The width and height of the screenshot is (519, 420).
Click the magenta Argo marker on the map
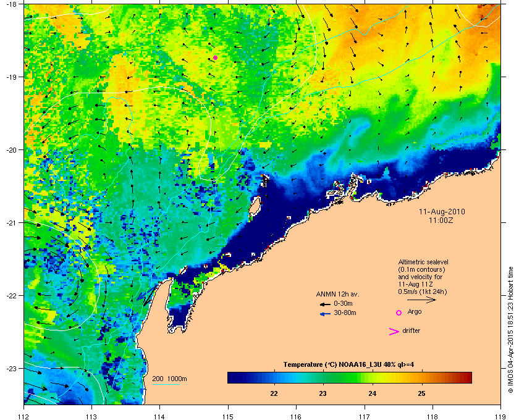pyautogui.click(x=215, y=57)
